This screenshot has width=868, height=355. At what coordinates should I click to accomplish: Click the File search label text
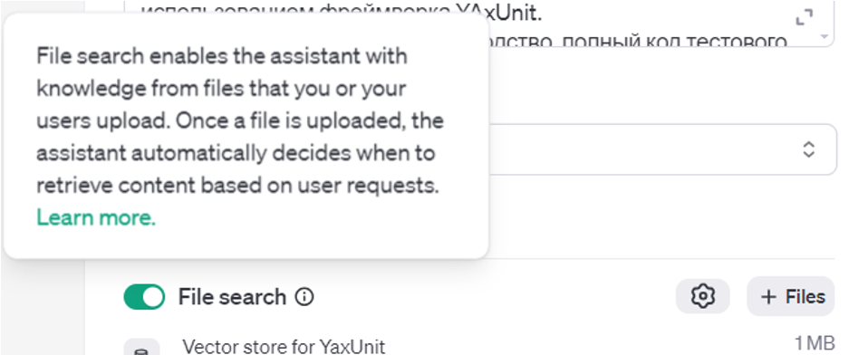tap(232, 297)
